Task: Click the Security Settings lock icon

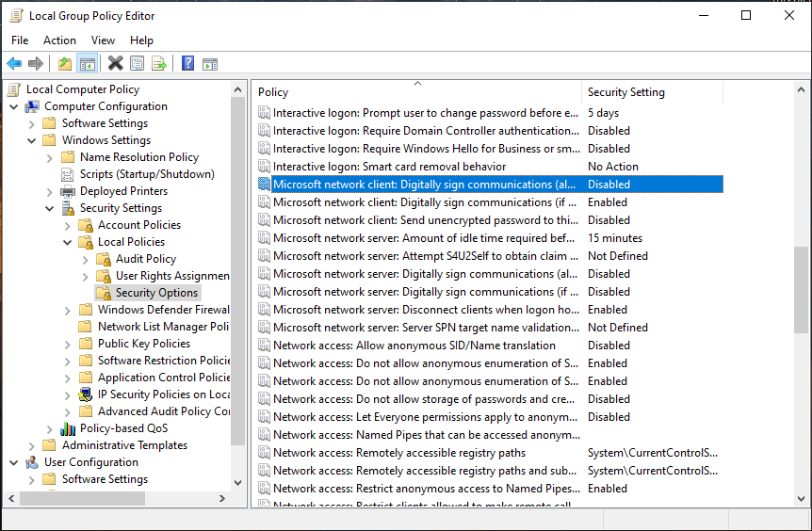Action: pos(68,208)
